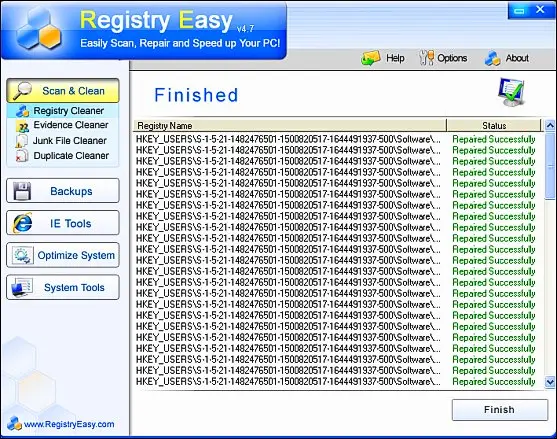Click the vertical scrollbar thumb

[550, 164]
